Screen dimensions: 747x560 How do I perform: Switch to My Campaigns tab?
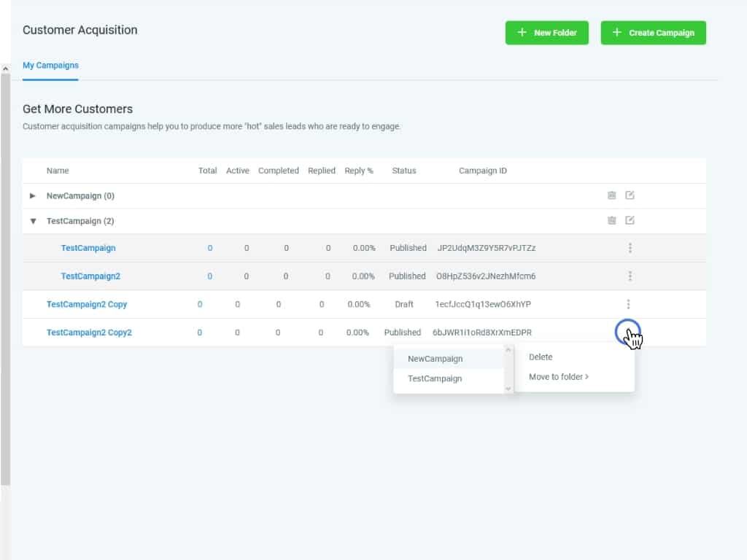pyautogui.click(x=50, y=66)
